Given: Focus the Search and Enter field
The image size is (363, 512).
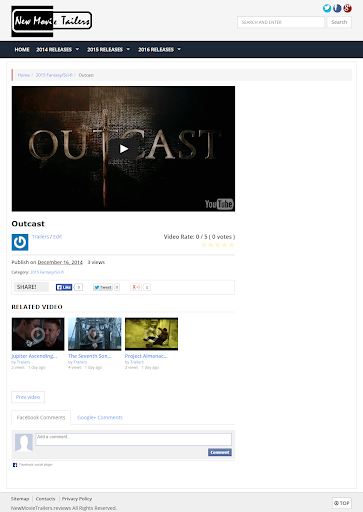Looking at the screenshot, I should coord(281,22).
